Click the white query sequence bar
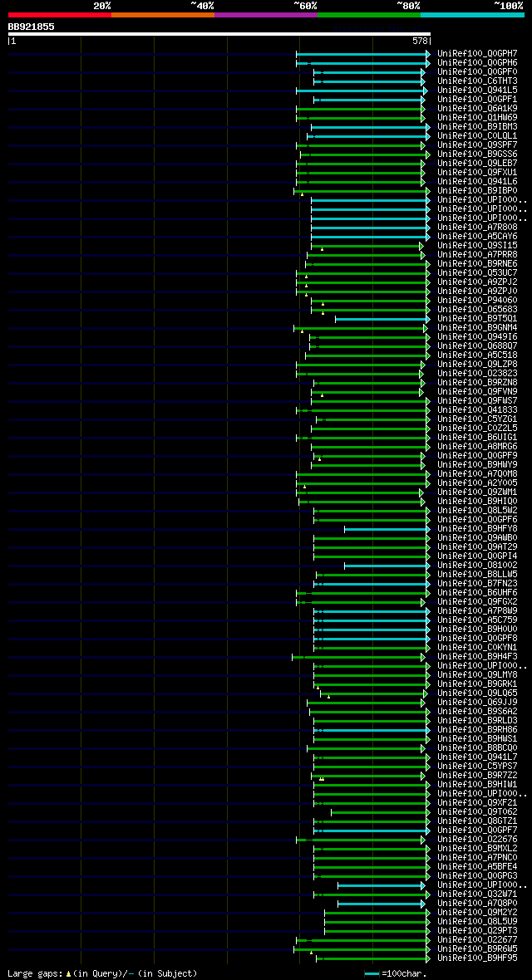 coord(219,34)
